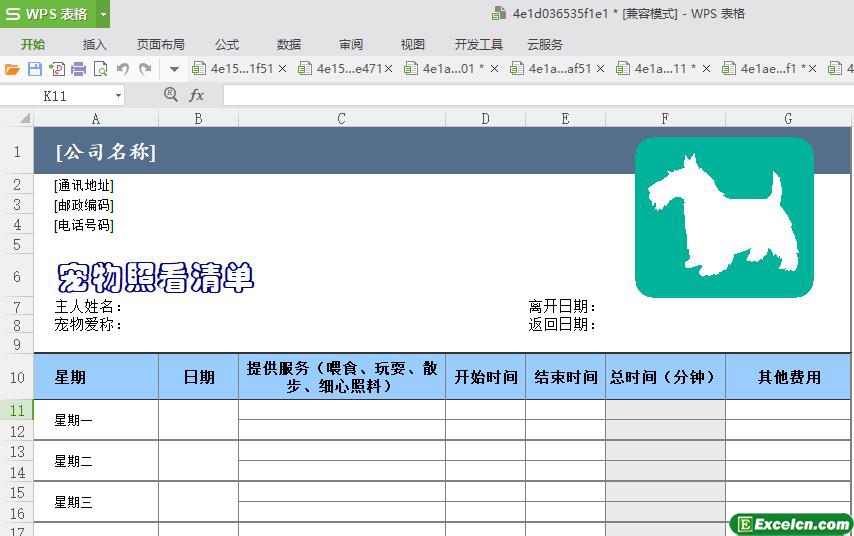Image resolution: width=854 pixels, height=536 pixels.
Task: Click the WPS 表格 application button
Action: tap(47, 14)
